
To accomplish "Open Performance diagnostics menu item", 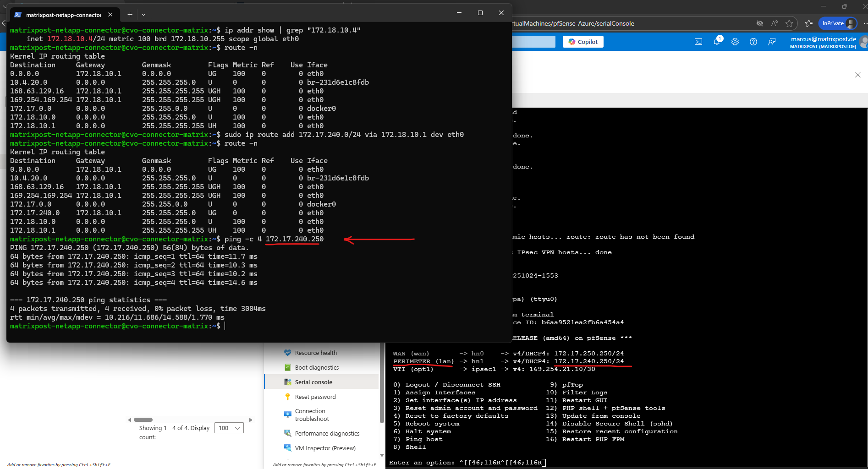I will (x=327, y=433).
